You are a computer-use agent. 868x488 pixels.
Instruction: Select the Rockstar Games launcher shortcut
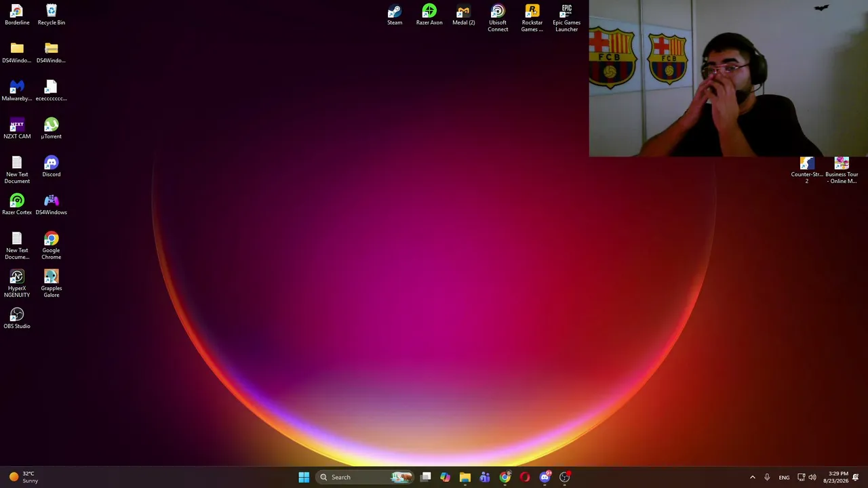click(532, 18)
